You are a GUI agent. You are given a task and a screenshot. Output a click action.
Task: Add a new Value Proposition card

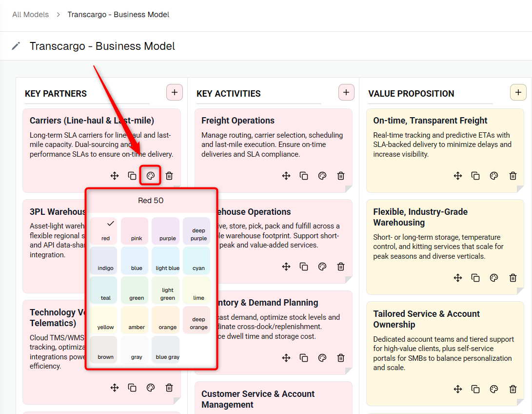pos(518,92)
